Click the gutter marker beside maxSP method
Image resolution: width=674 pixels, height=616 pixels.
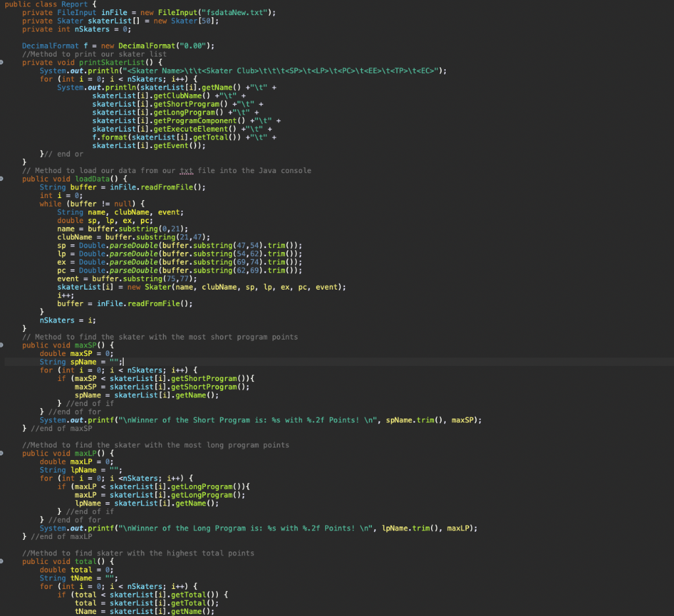click(4, 345)
